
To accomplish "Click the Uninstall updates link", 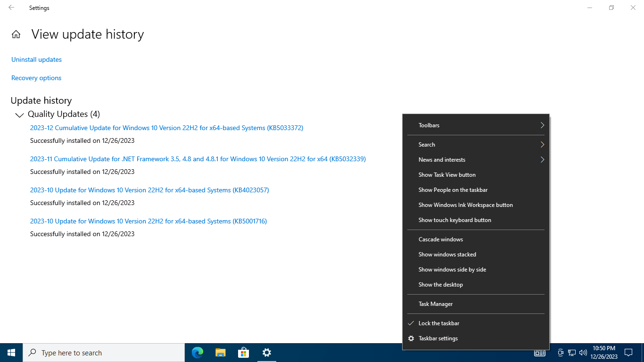I will 36,59.
